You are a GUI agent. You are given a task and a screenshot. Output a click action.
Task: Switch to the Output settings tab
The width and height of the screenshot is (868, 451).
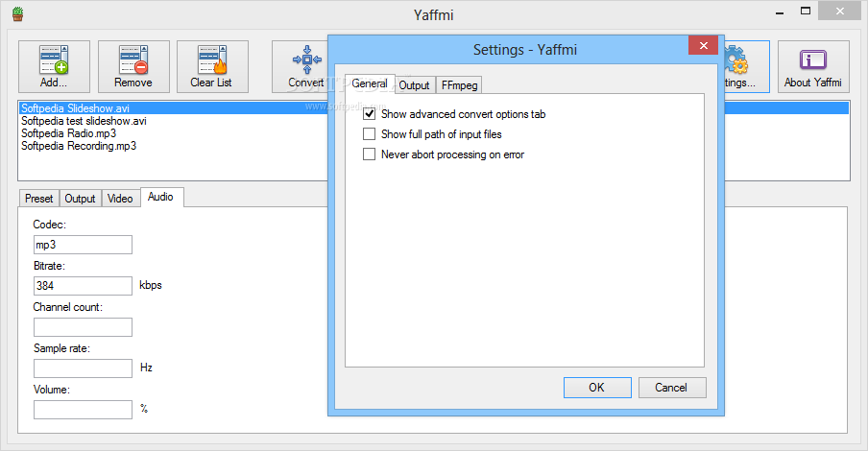[414, 85]
